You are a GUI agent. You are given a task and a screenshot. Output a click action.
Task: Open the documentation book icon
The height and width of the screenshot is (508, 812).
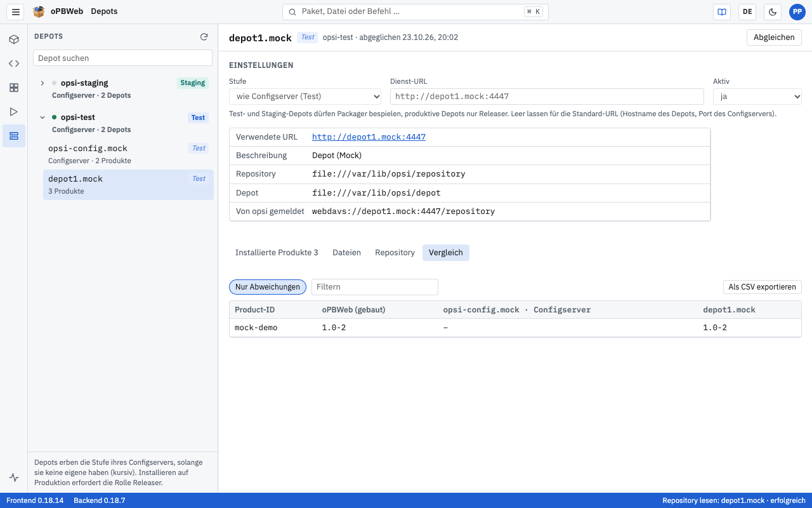pyautogui.click(x=722, y=11)
